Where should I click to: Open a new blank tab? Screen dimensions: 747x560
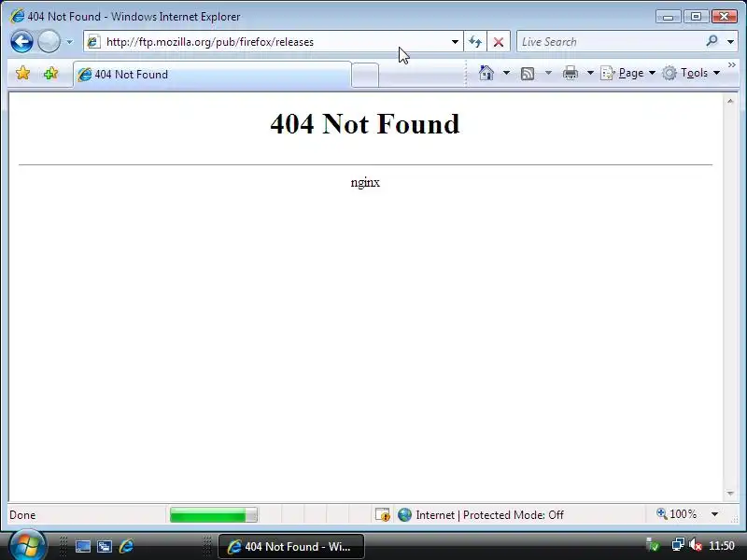click(365, 75)
